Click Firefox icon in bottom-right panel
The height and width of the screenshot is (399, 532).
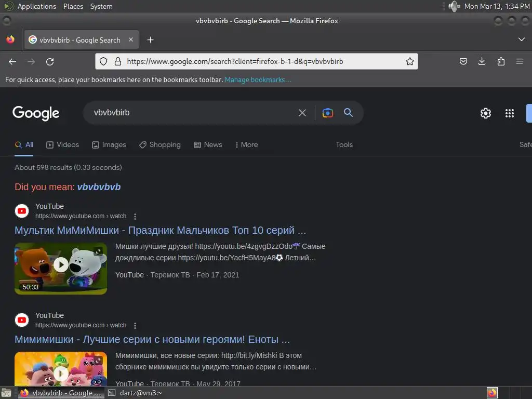[x=492, y=393]
